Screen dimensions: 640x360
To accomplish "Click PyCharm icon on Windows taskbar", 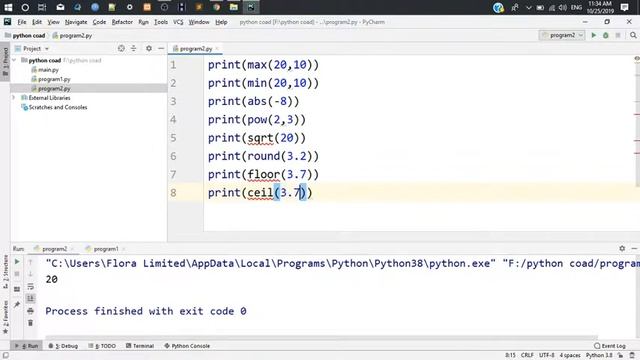I will pyautogui.click(x=251, y=7).
